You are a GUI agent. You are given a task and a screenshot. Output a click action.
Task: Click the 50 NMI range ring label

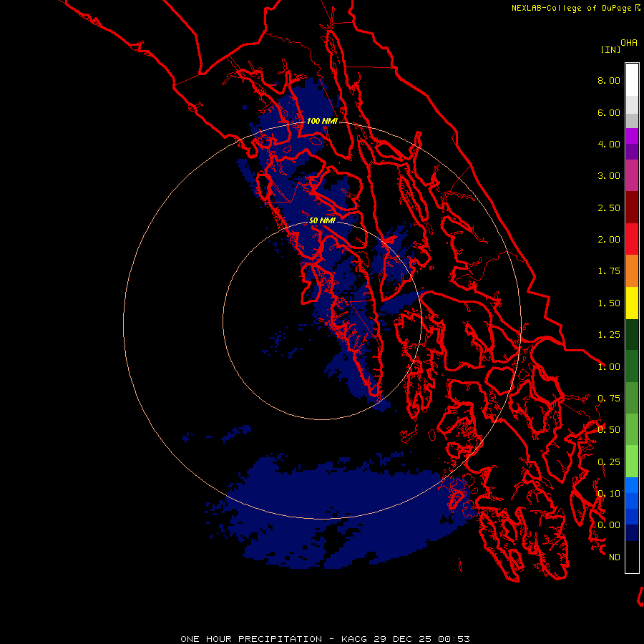[x=322, y=220]
